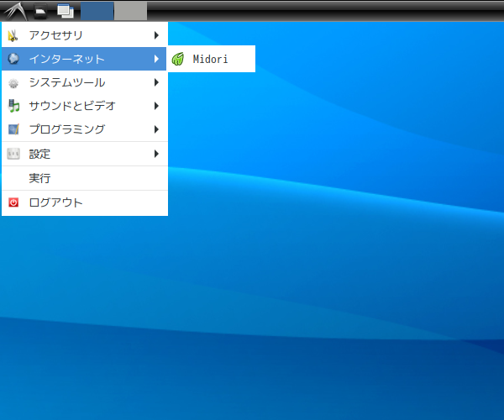The height and width of the screenshot is (420, 504).
Task: Expand the arrow next to システムツール
Action: (x=156, y=82)
